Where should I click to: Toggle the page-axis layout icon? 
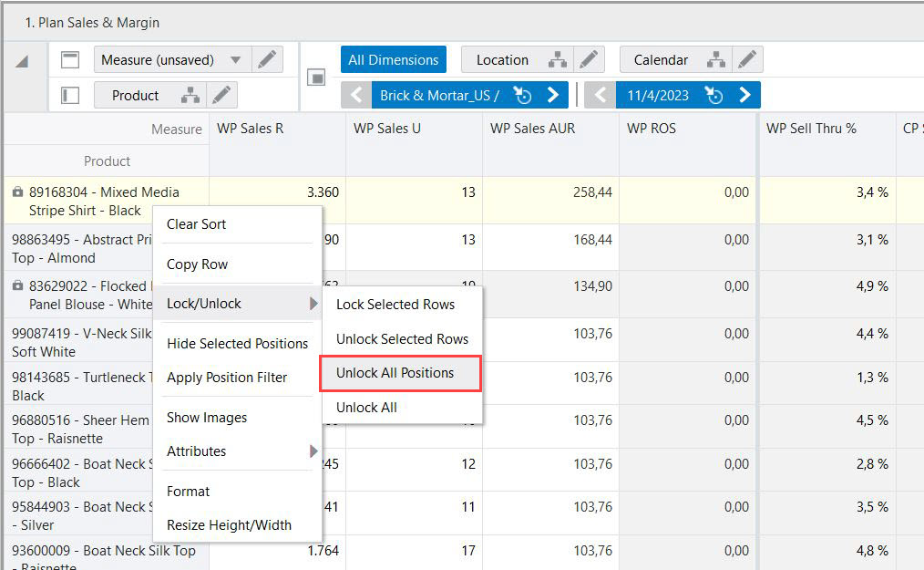point(316,78)
